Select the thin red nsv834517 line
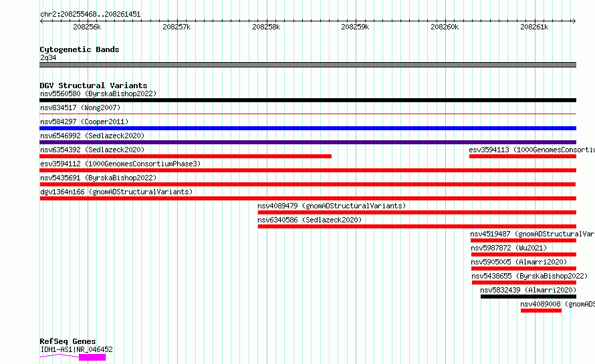 coord(308,114)
